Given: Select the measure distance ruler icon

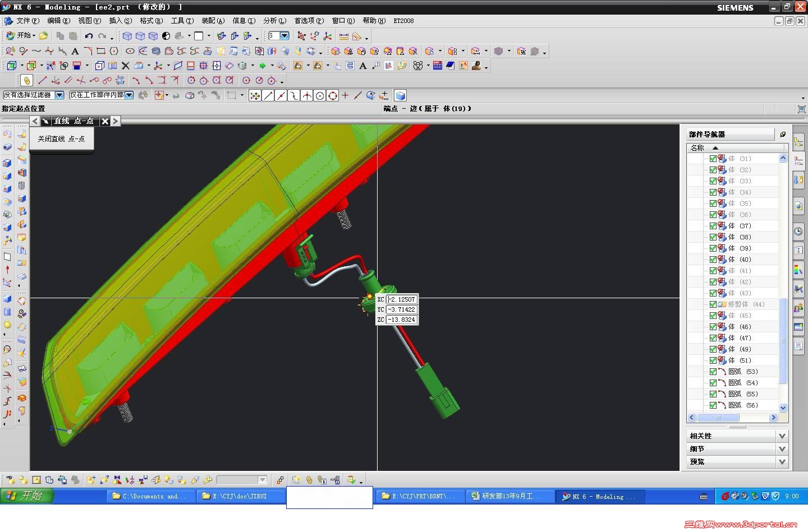Looking at the screenshot, I should [344, 36].
